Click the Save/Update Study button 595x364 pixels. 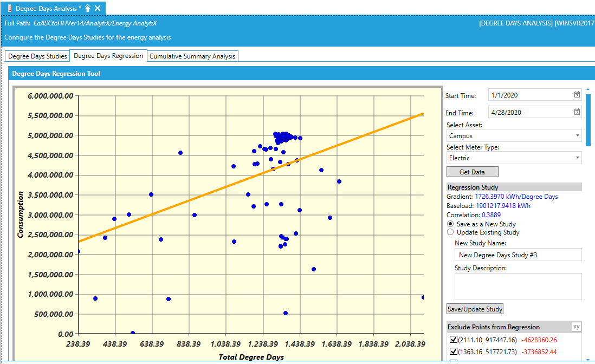pos(475,309)
